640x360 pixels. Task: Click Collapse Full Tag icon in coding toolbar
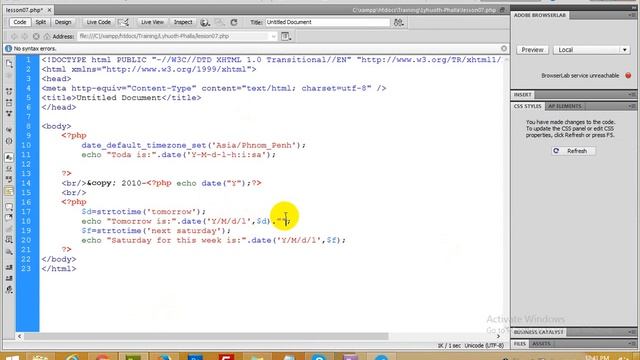coord(9,91)
